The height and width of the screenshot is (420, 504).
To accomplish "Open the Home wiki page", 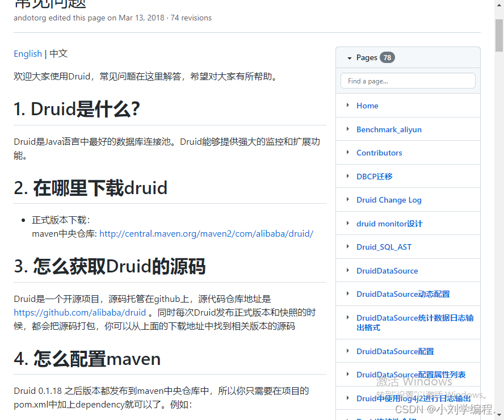I will (367, 106).
